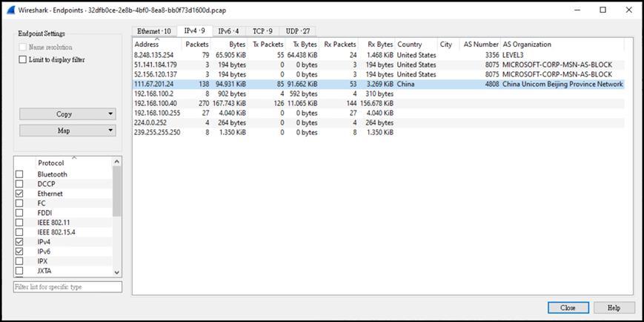The width and height of the screenshot is (644, 322).
Task: Open the Map dropdown button
Action: pyautogui.click(x=67, y=131)
